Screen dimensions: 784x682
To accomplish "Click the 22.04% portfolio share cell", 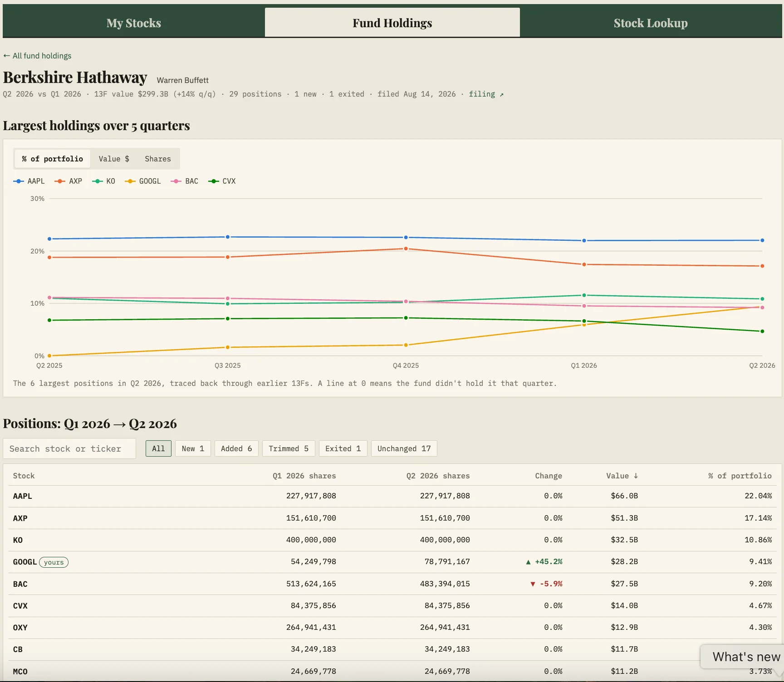I will (x=758, y=496).
